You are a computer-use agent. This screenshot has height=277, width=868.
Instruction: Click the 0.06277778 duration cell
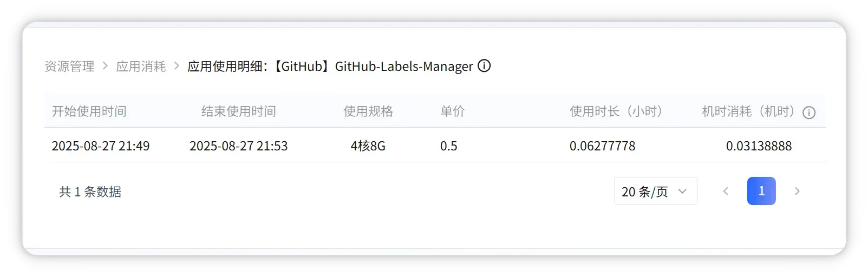[602, 146]
